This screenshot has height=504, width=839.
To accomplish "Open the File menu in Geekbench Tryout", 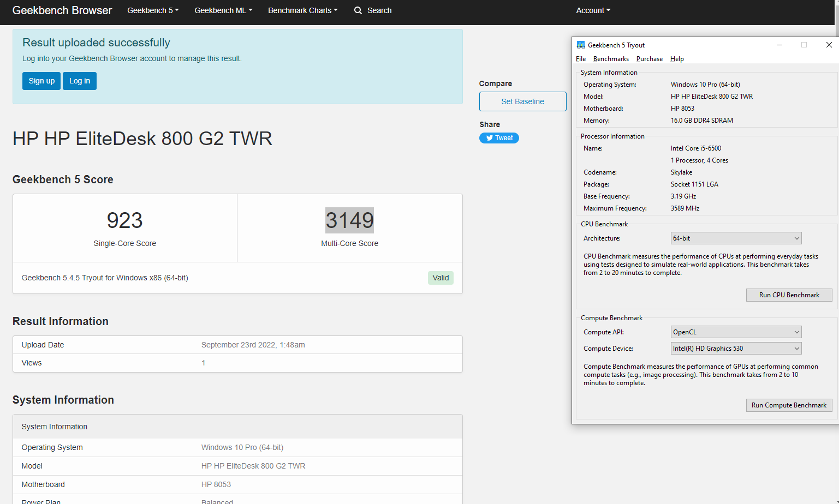I will point(581,59).
